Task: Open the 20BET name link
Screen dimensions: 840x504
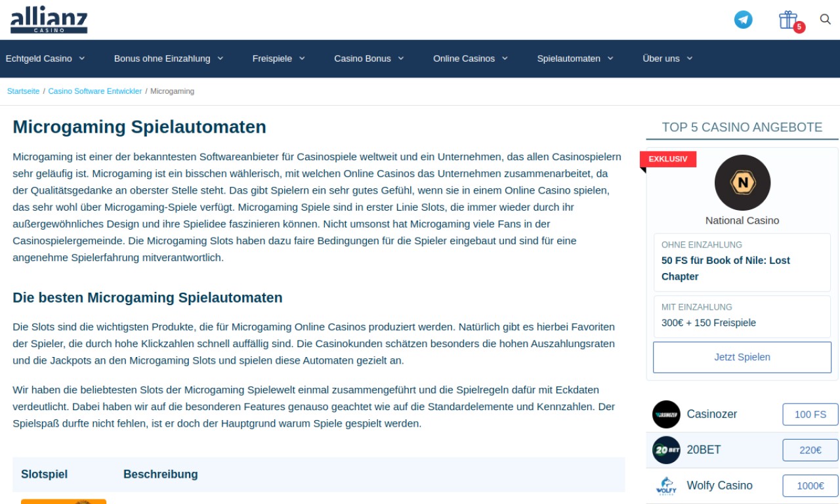Action: coord(704,450)
